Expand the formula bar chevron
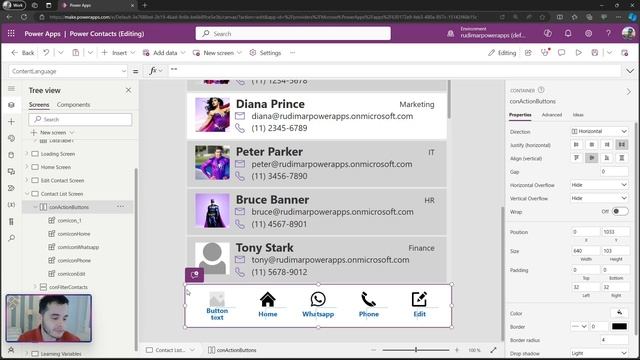Viewport: 640px width, 360px height. [x=630, y=71]
